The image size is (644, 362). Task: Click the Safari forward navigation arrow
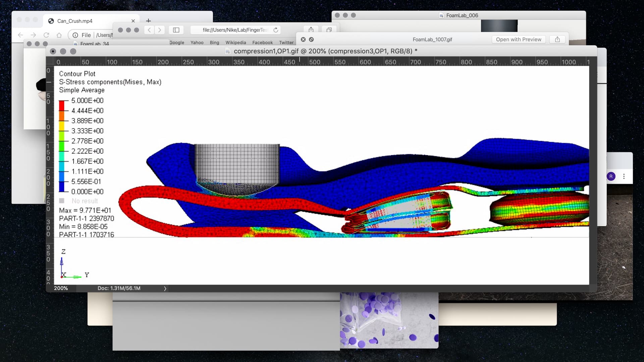160,30
